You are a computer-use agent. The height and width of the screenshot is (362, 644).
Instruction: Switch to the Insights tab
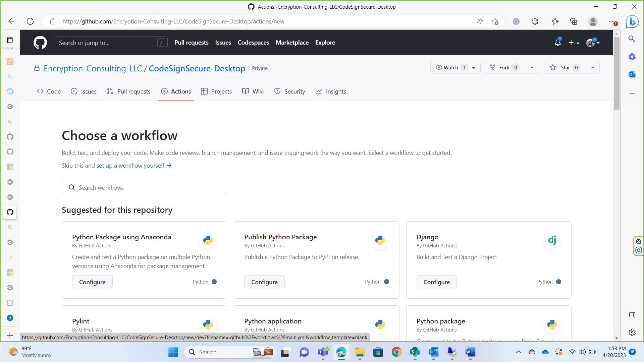[x=331, y=92]
